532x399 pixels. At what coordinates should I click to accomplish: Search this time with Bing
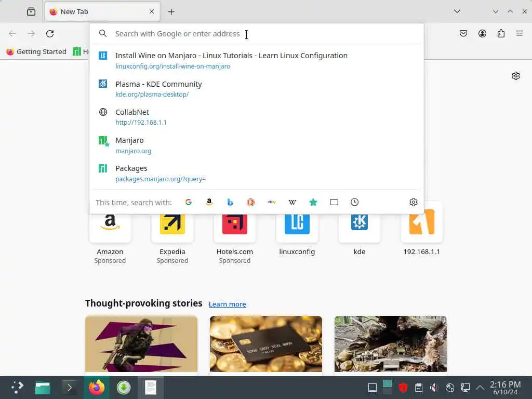230,202
